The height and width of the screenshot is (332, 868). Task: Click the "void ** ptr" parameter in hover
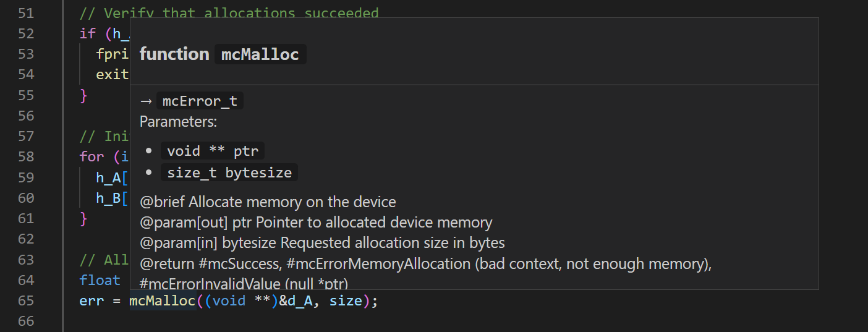(213, 151)
